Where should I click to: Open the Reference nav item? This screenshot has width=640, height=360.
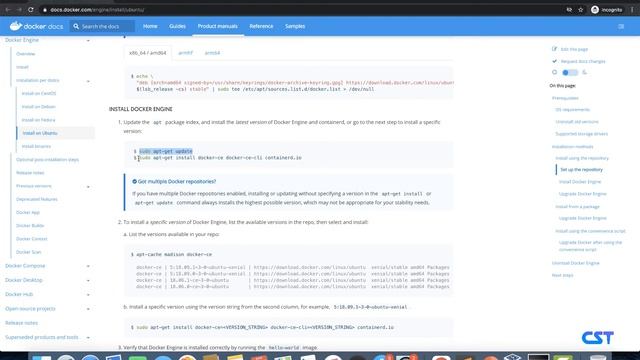pos(261,26)
